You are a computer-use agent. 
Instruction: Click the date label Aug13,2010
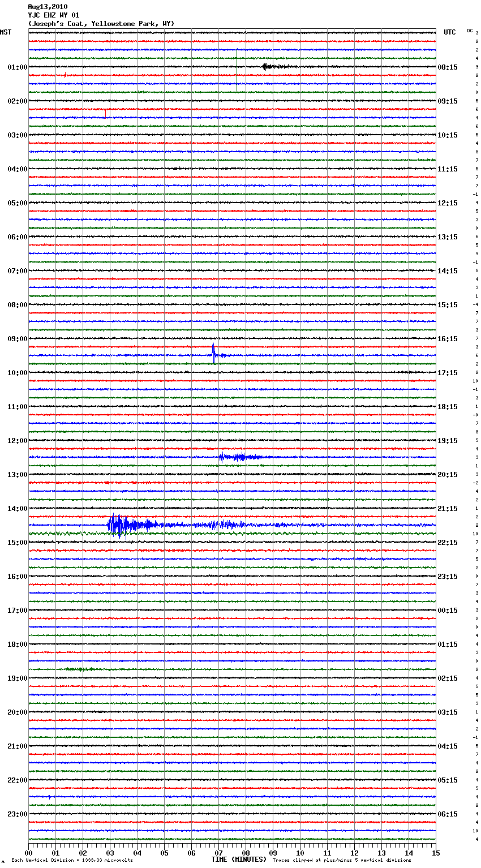48,7
